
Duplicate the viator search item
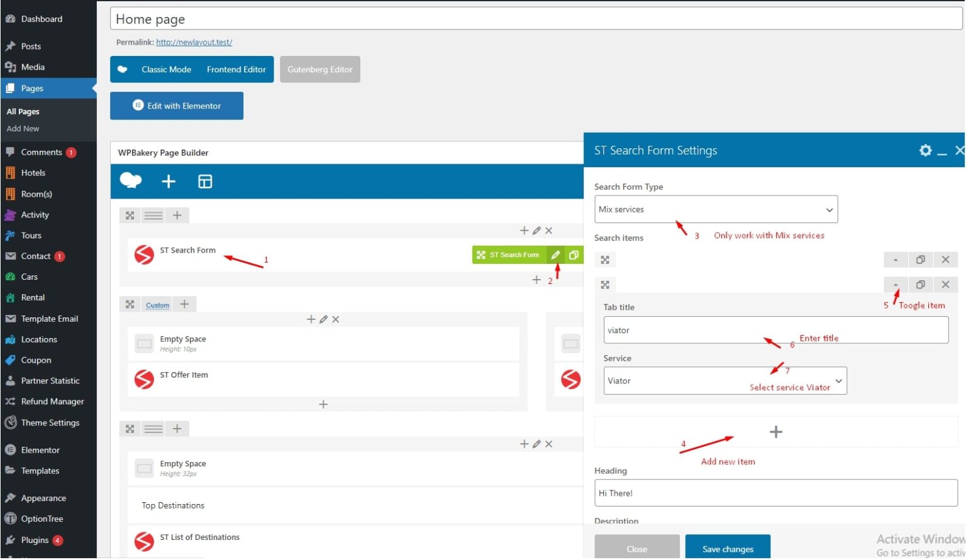pos(921,284)
